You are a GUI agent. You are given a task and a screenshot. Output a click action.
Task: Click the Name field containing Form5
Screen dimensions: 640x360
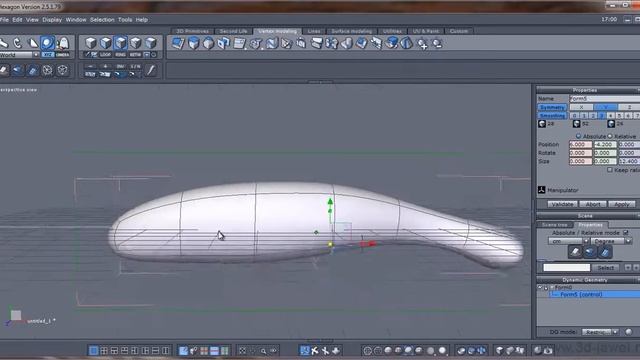coord(604,98)
